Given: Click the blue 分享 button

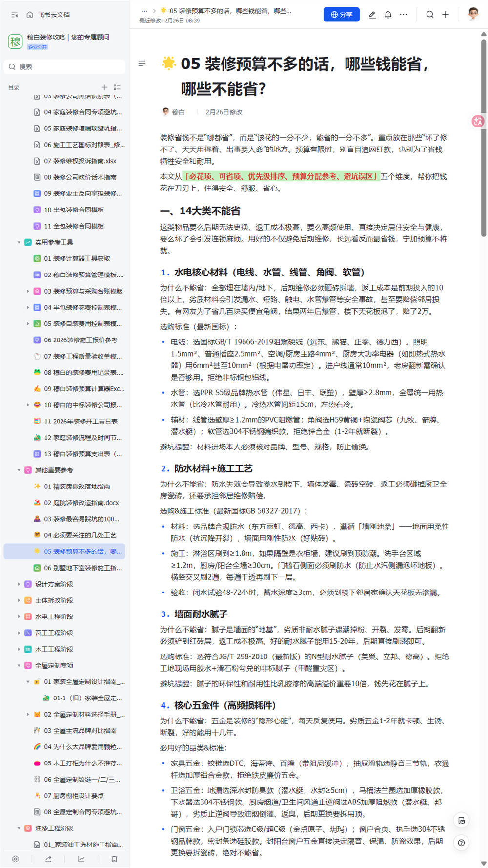Looking at the screenshot, I should 342,15.
